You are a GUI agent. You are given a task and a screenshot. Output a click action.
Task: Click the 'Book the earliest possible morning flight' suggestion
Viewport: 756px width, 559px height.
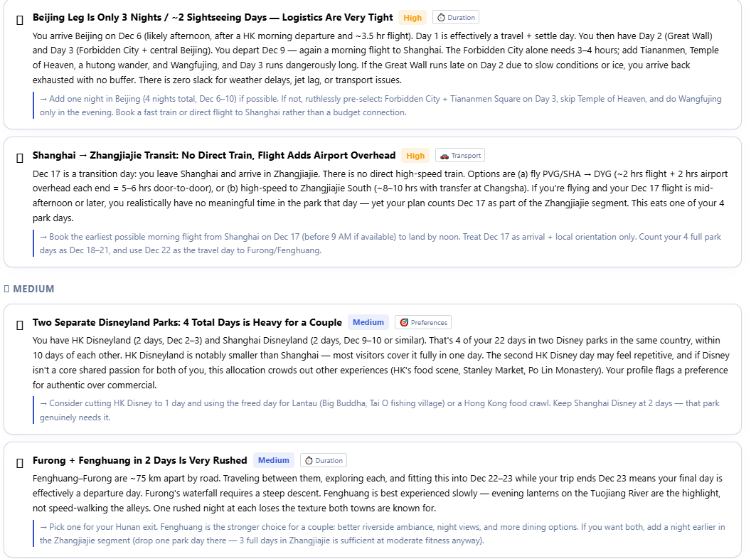tap(380, 243)
